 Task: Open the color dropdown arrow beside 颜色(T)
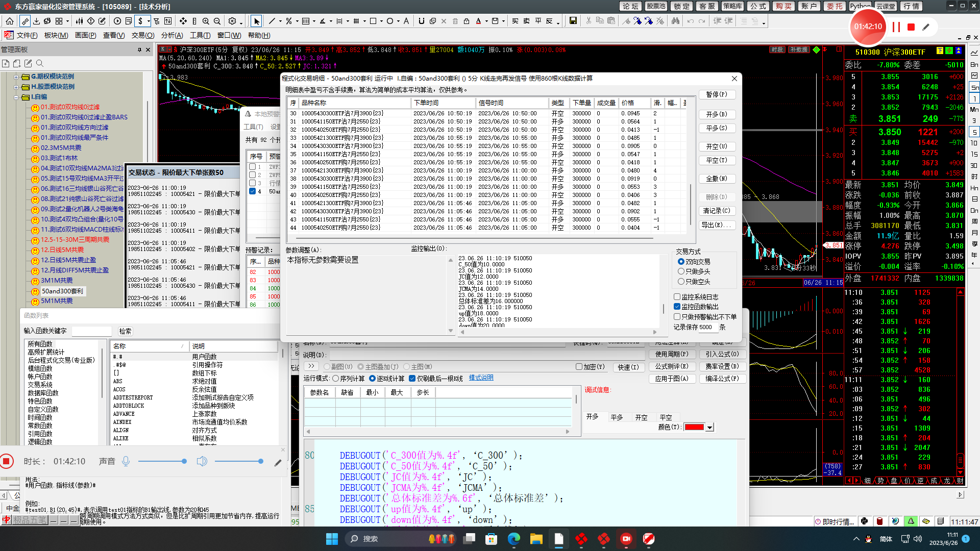(709, 428)
